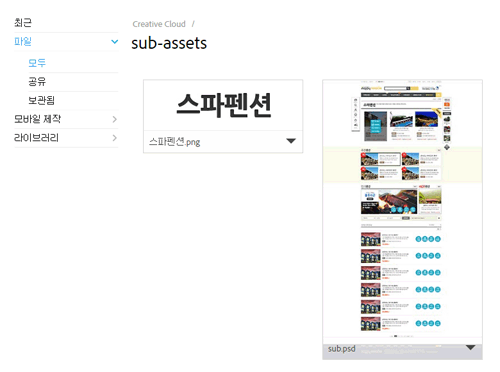Show 보관됨 files
This screenshot has width=500, height=372.
point(41,100)
